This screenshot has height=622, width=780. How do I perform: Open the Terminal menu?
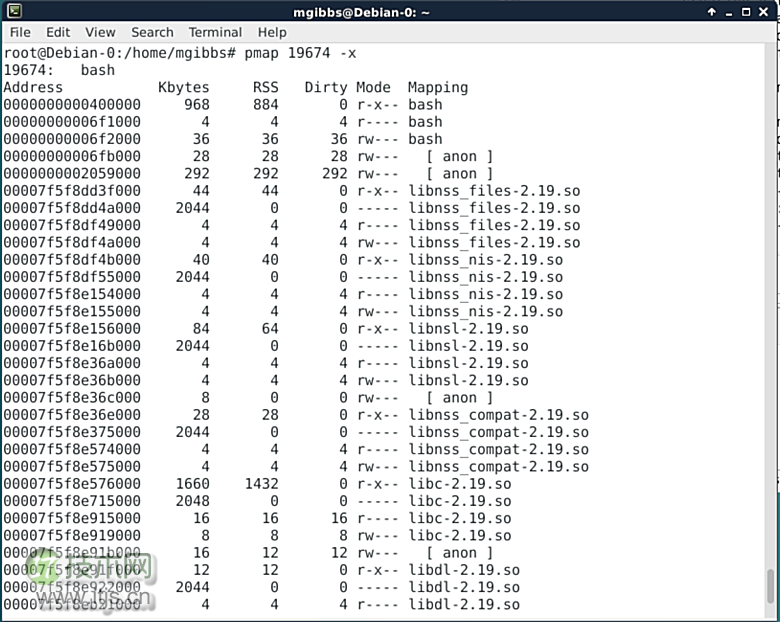click(215, 32)
